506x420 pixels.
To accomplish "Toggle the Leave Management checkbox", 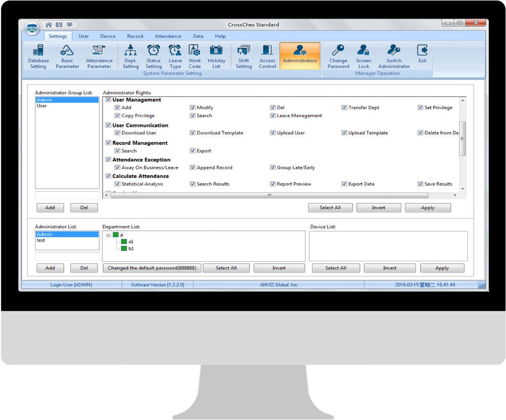I will coord(273,115).
